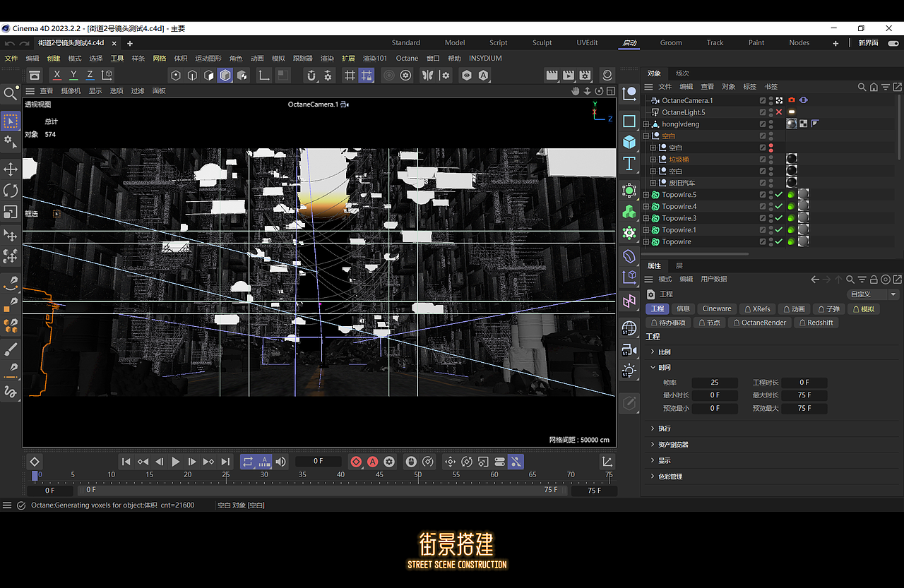Select the Rotate tool
The width and height of the screenshot is (904, 588).
tap(10, 191)
